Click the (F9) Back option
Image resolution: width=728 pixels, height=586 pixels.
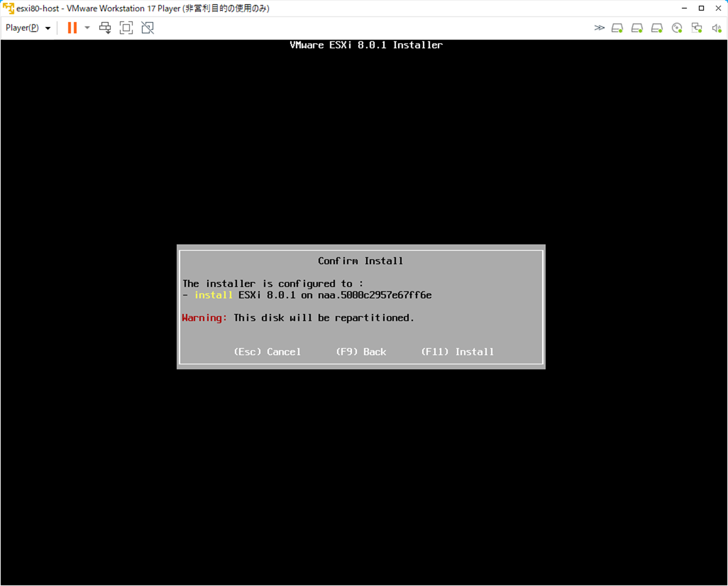point(361,352)
